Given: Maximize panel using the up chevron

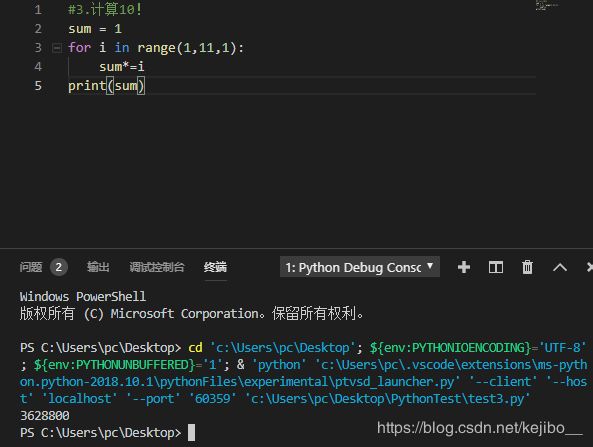Looking at the screenshot, I should (x=560, y=267).
